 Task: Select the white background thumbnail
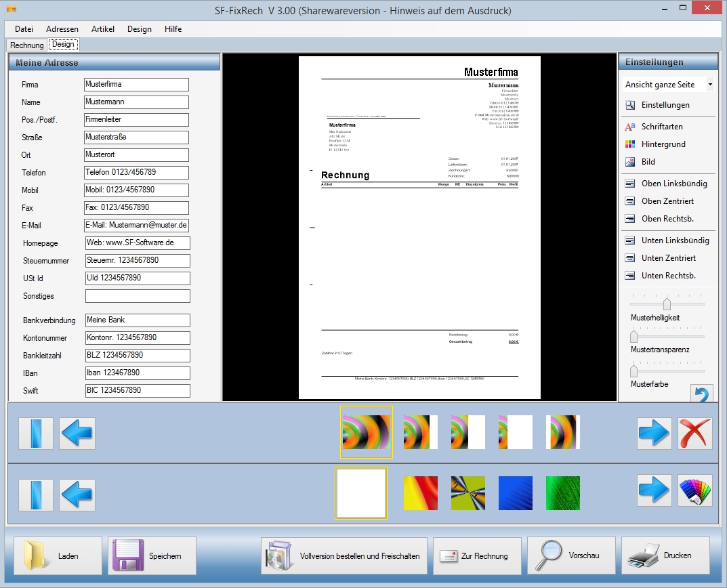pyautogui.click(x=360, y=493)
